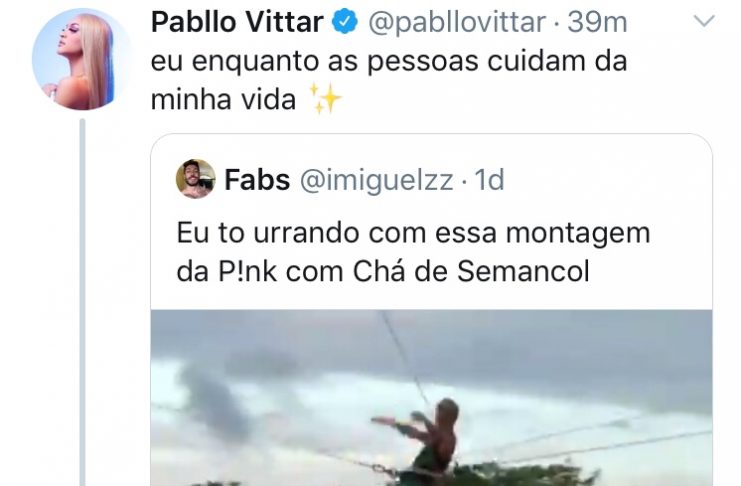Click the blue verified badge icon
Image resolution: width=741 pixels, height=486 pixels.
tap(345, 22)
